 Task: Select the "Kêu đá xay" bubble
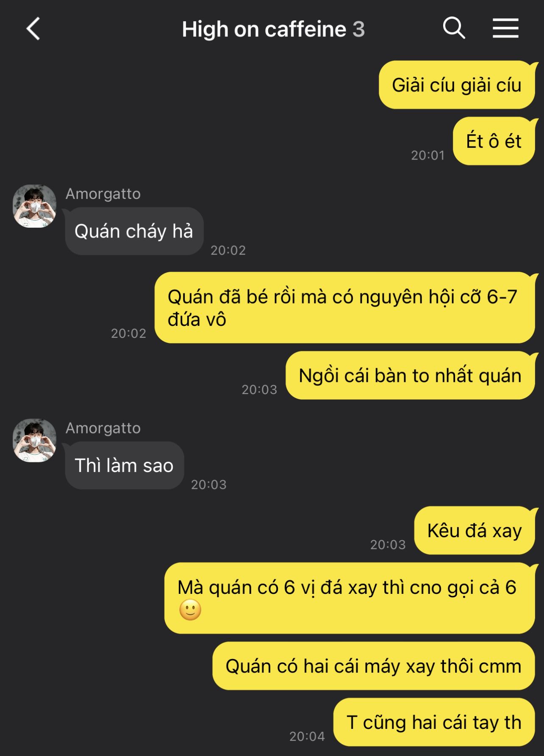tap(475, 530)
